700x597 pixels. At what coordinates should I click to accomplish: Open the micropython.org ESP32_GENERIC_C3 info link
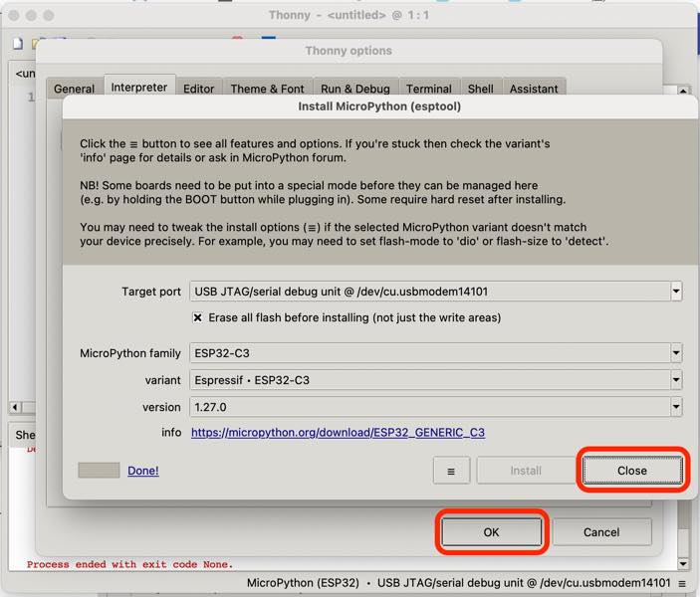click(x=338, y=433)
